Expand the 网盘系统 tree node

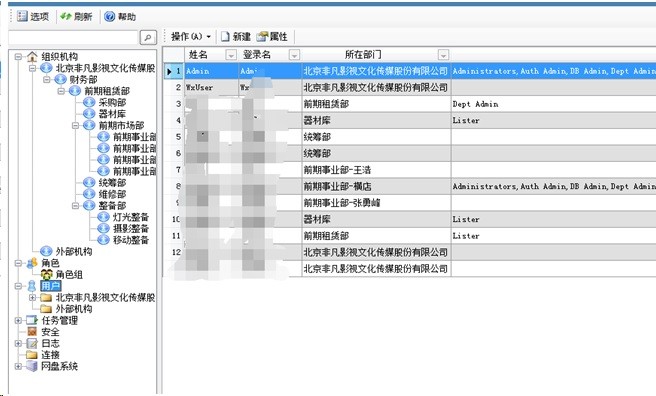pos(18,366)
